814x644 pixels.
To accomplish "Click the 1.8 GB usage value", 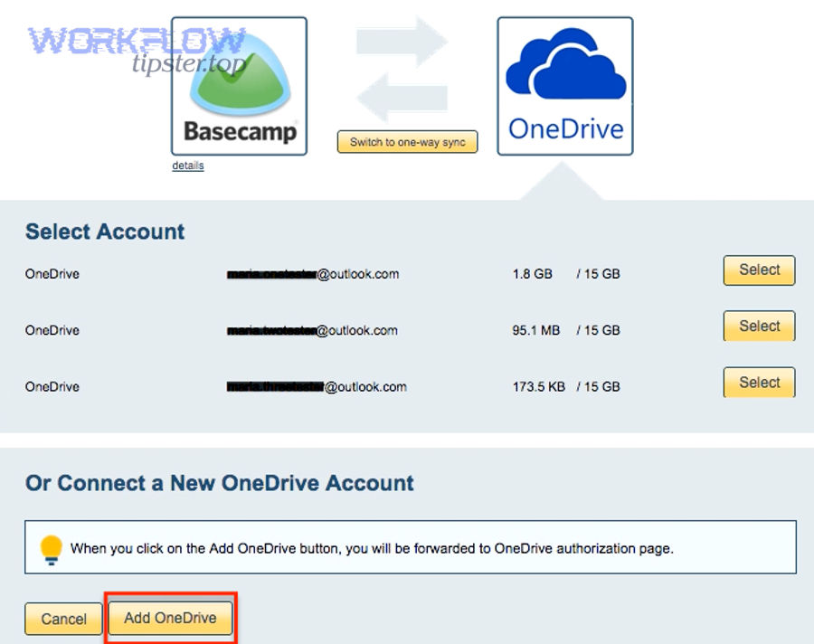I will coord(532,274).
